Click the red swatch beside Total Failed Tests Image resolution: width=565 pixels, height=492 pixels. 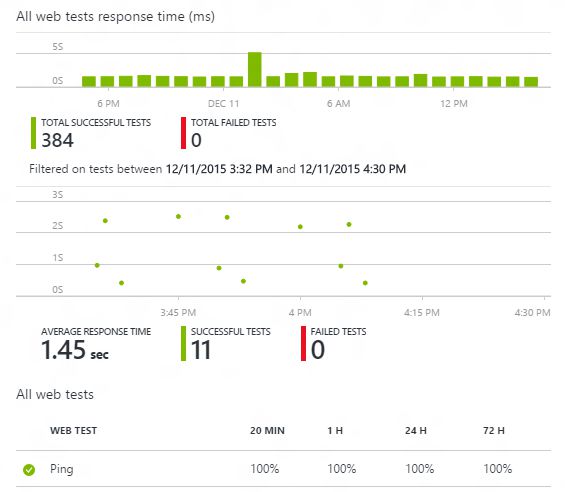point(183,133)
